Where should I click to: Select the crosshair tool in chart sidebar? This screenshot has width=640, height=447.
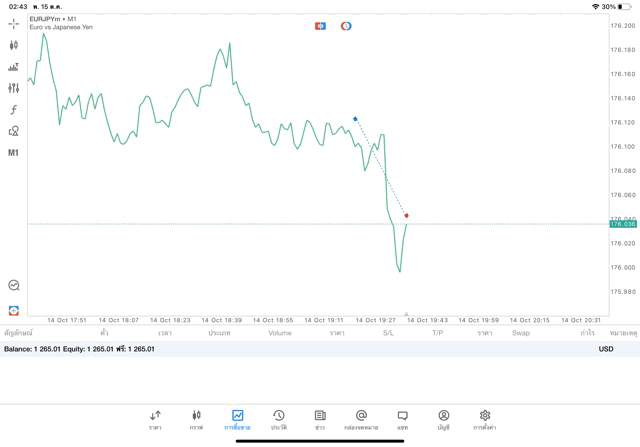14,23
